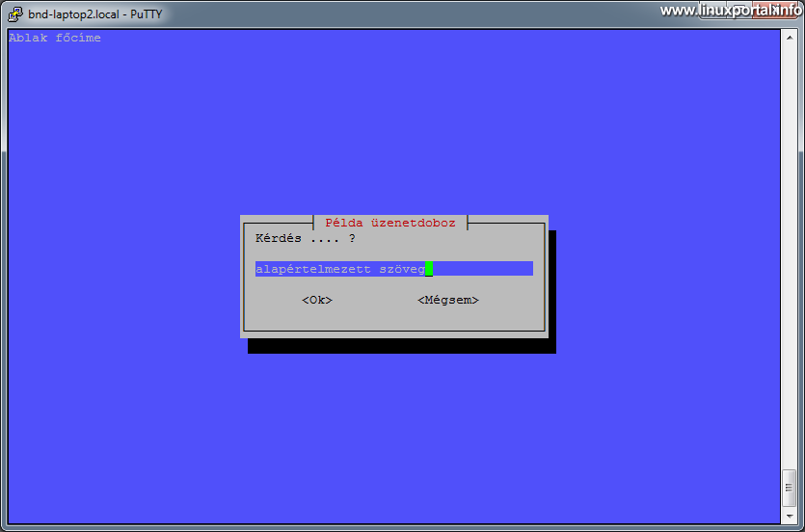Screen dimensions: 805x532
Task: Select the <Ok> button in dialog
Action: pos(317,300)
